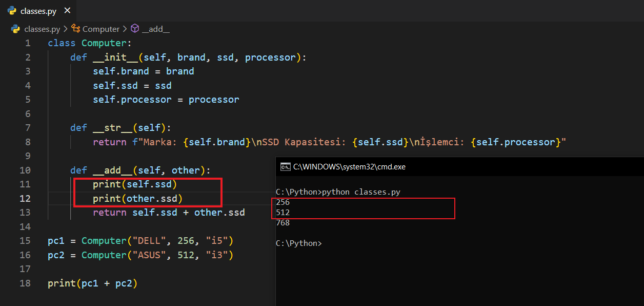Screen dimensions: 644x306
Task: Open the classes.py breadcrumb item
Action: click(42, 29)
